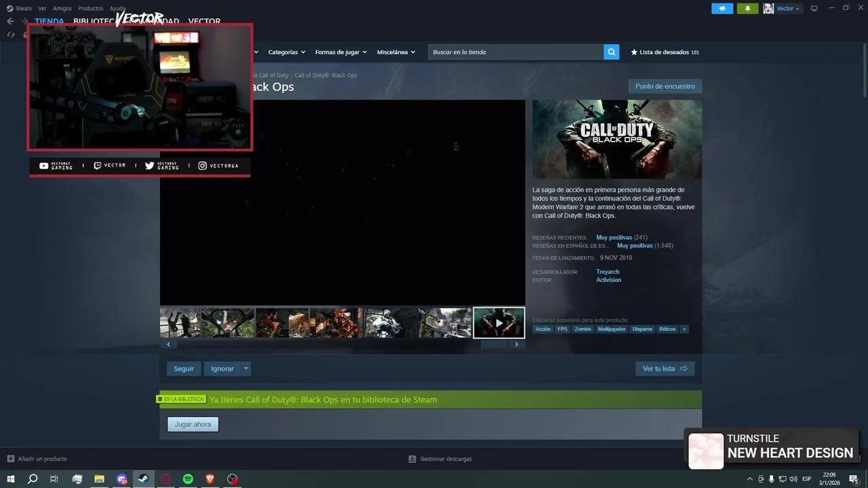Screen dimensions: 868x488
Task: Select the third screenshot thumbnail
Action: 282,323
